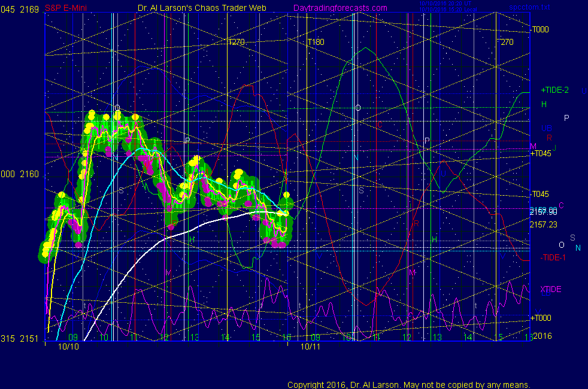
Task: Click the "2016" year label
Action: [x=542, y=336]
